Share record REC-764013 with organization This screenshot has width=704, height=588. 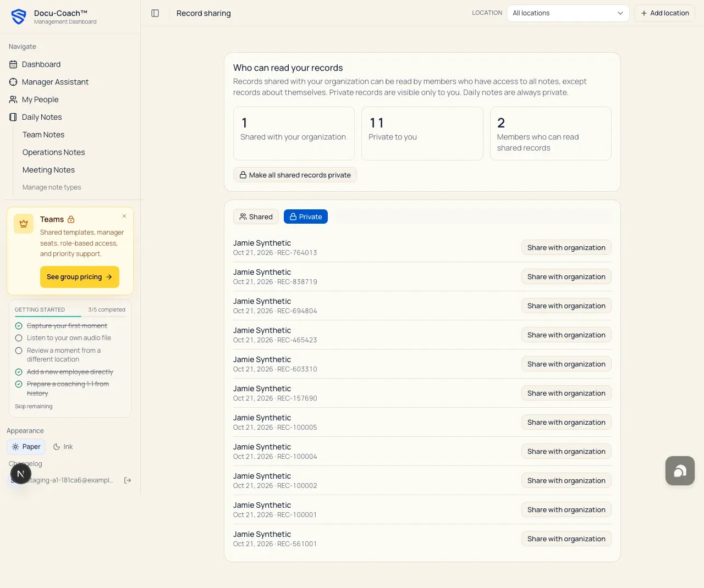point(566,248)
